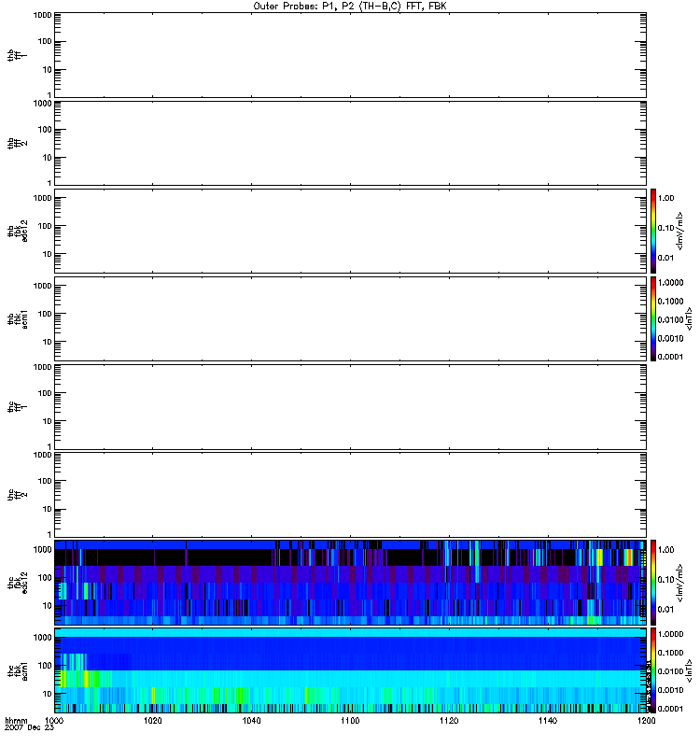This screenshot has width=700, height=747.
Task: Click the thc scm1 nT color bar
Action: coord(654,669)
